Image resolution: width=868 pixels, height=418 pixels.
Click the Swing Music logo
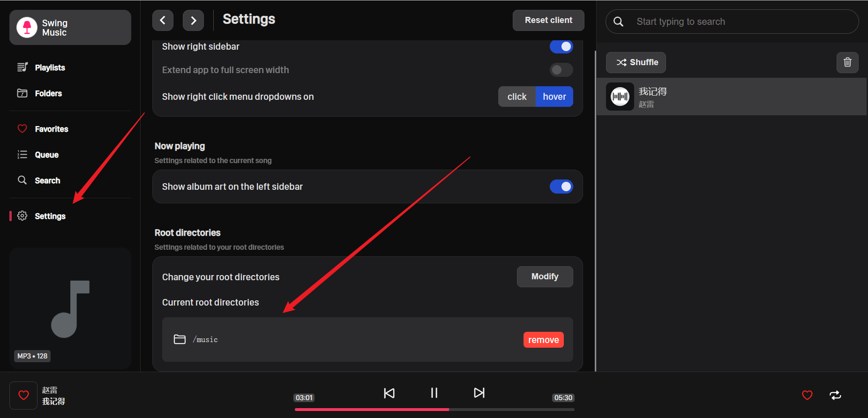27,27
